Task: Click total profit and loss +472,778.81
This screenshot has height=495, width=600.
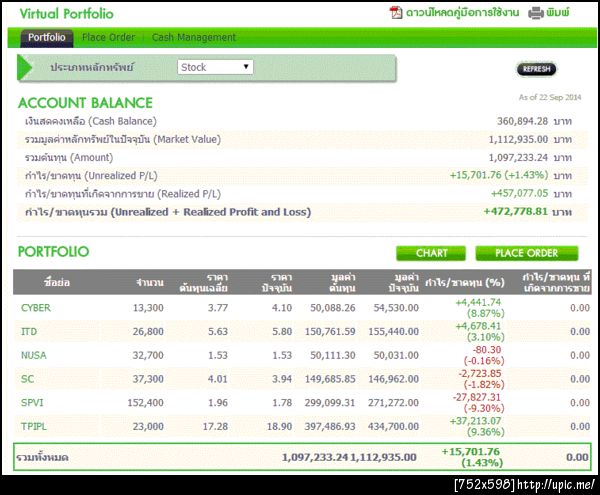Action: click(x=515, y=212)
